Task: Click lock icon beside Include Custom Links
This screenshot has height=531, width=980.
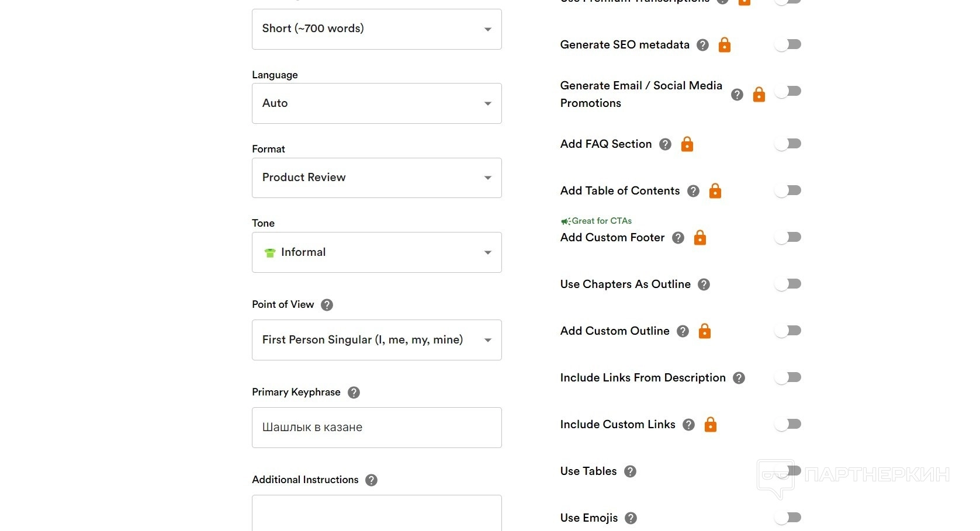Action: [x=711, y=425]
